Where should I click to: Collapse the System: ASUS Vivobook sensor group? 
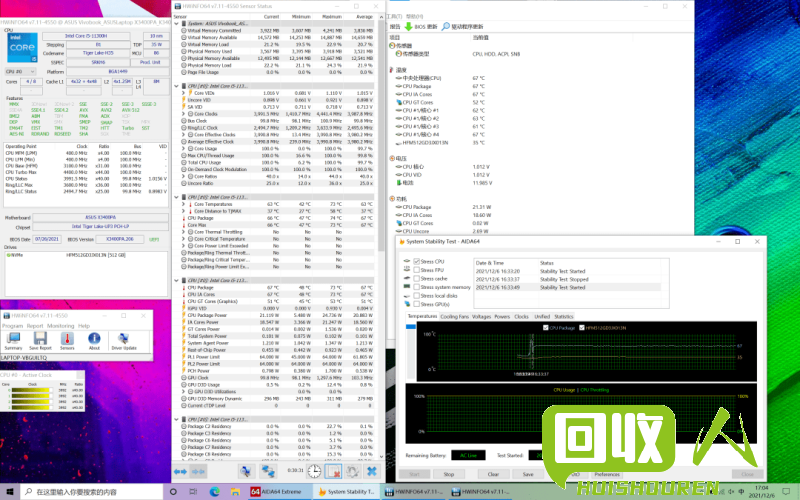click(x=177, y=23)
